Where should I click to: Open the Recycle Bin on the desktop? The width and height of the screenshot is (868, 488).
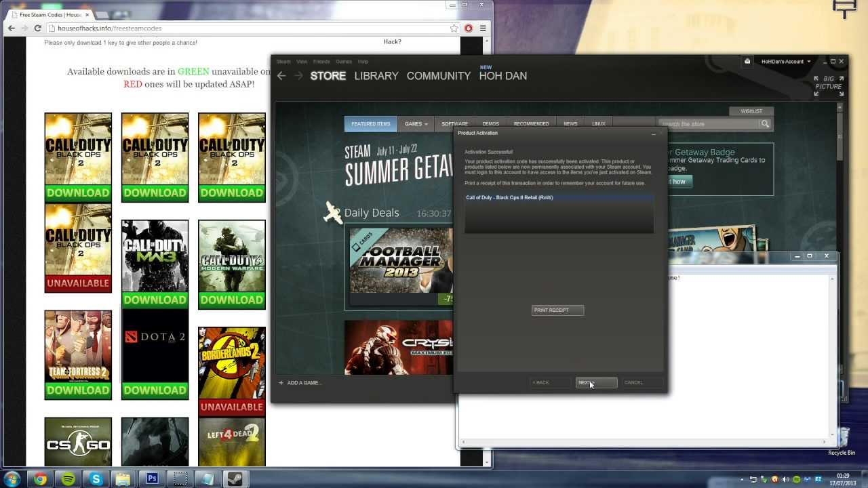pyautogui.click(x=842, y=441)
